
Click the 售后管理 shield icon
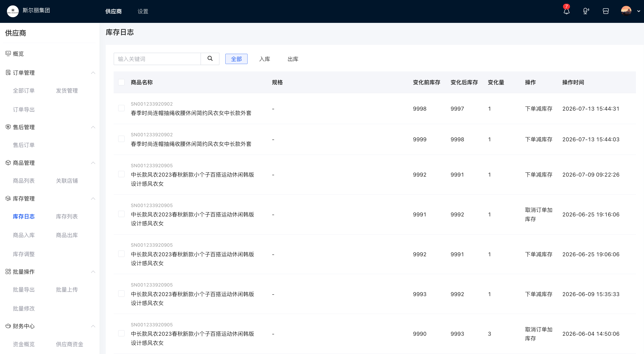pos(8,127)
